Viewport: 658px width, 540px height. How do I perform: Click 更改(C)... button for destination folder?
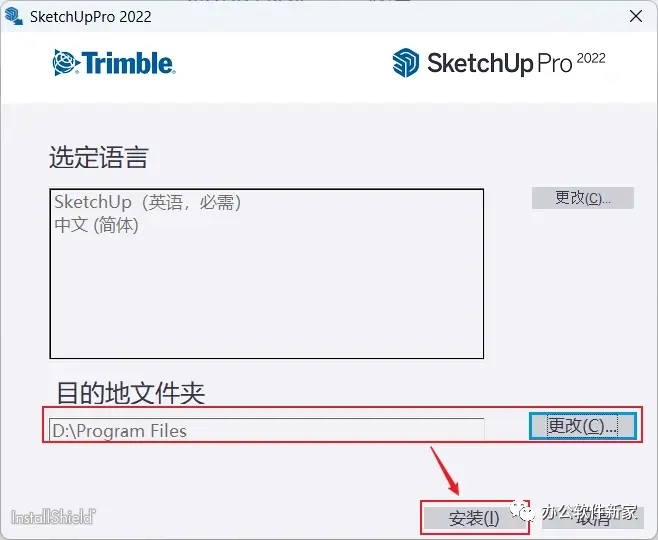click(582, 426)
